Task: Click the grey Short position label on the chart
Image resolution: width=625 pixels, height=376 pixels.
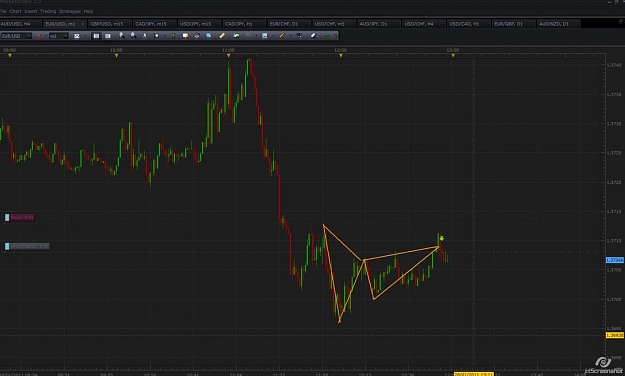Action: pyautogui.click(x=27, y=246)
